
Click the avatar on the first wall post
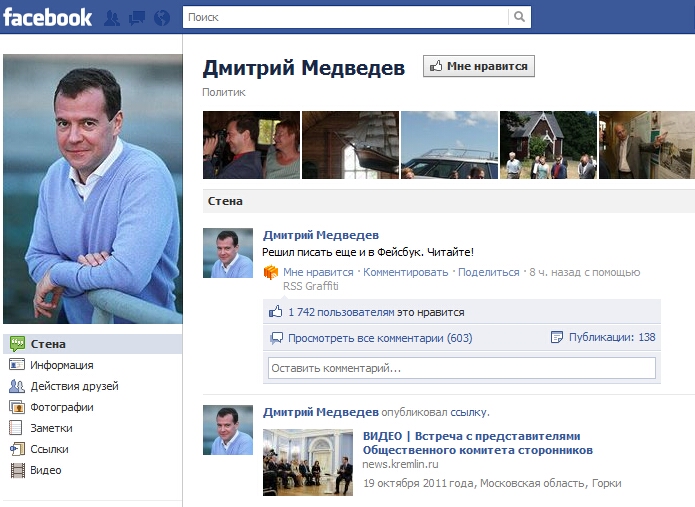click(x=228, y=253)
